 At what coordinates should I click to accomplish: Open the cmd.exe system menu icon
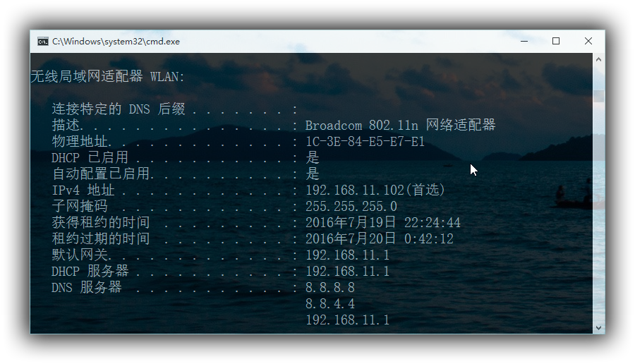pyautogui.click(x=43, y=42)
